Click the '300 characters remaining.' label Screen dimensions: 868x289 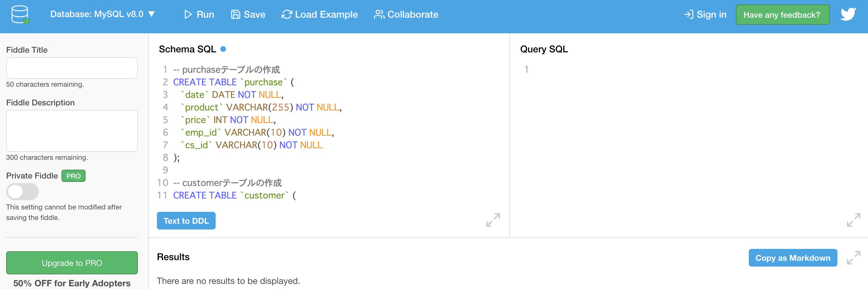coord(47,157)
